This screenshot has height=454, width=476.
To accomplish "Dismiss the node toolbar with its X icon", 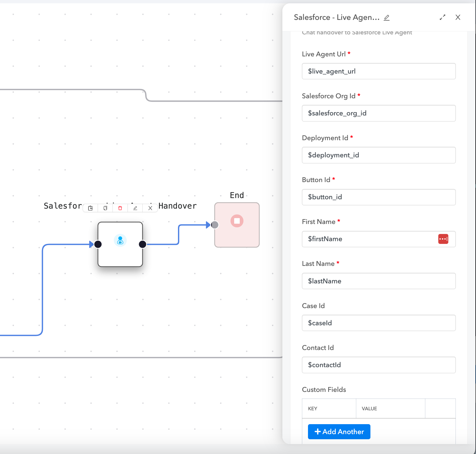I will pos(150,208).
